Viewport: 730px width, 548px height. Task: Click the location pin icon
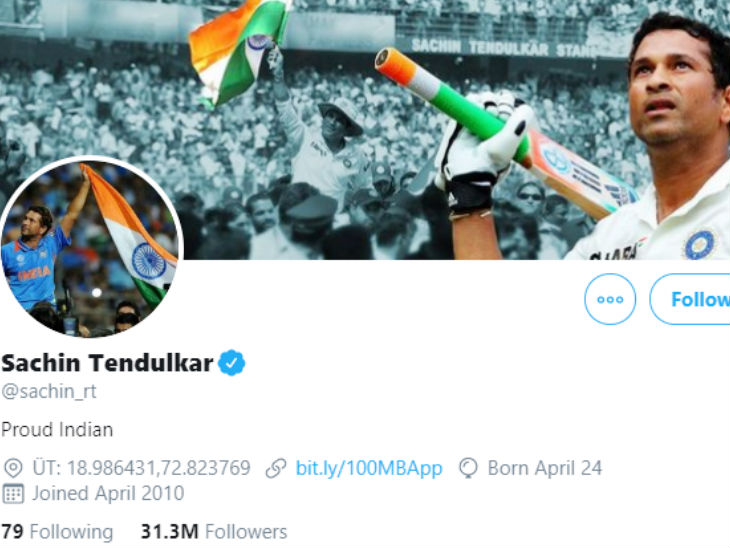click(x=13, y=468)
